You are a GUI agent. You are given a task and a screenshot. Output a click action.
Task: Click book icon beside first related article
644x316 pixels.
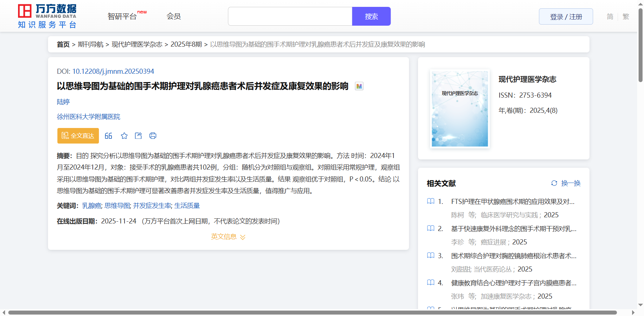point(431,201)
